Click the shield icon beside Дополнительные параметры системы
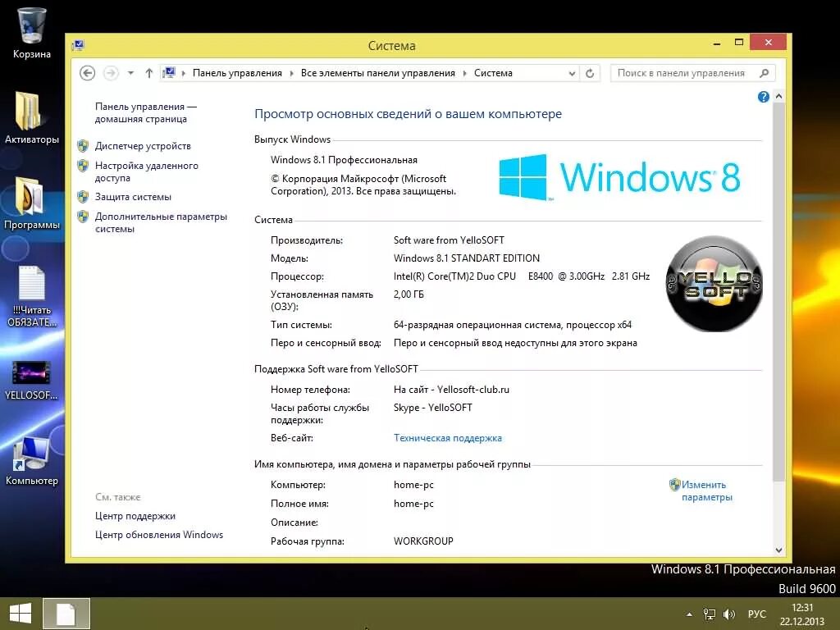Image resolution: width=840 pixels, height=630 pixels. tap(83, 217)
